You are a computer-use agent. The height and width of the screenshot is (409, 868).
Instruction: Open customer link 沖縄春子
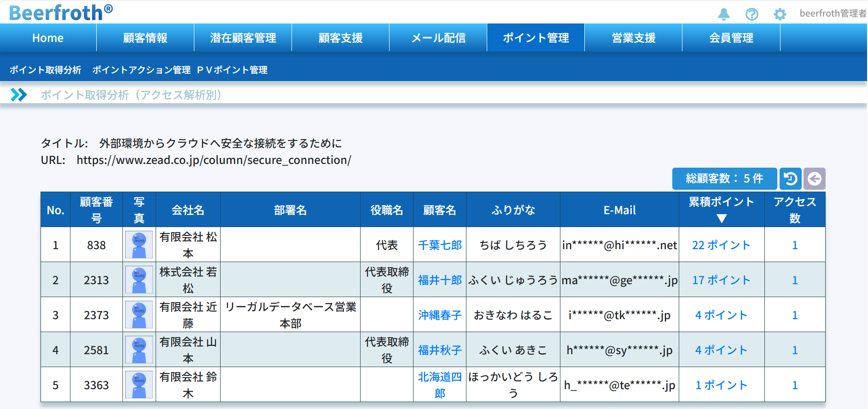(x=439, y=315)
